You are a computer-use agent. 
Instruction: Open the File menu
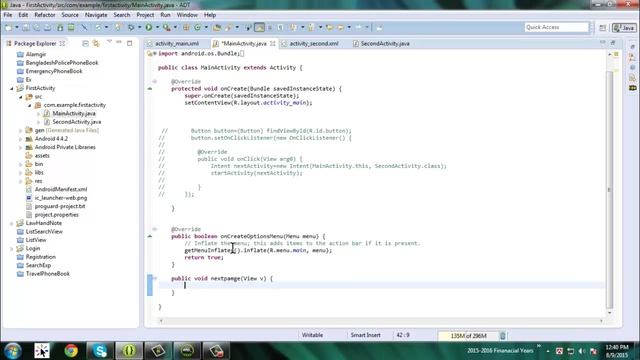(8, 15)
